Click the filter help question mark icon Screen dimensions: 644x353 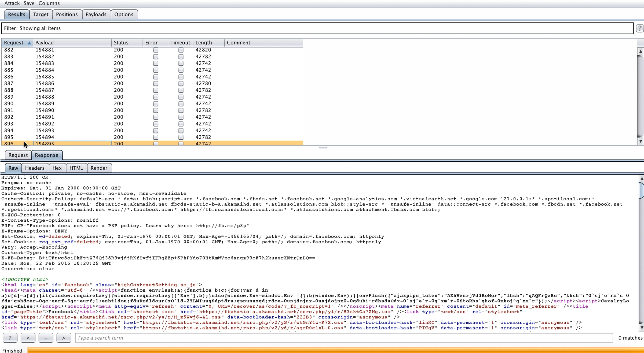click(x=640, y=28)
